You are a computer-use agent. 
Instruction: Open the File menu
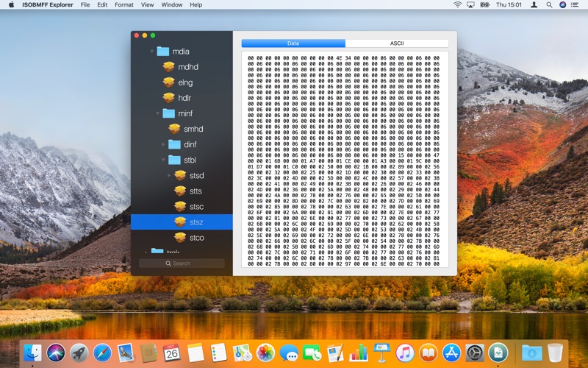85,5
